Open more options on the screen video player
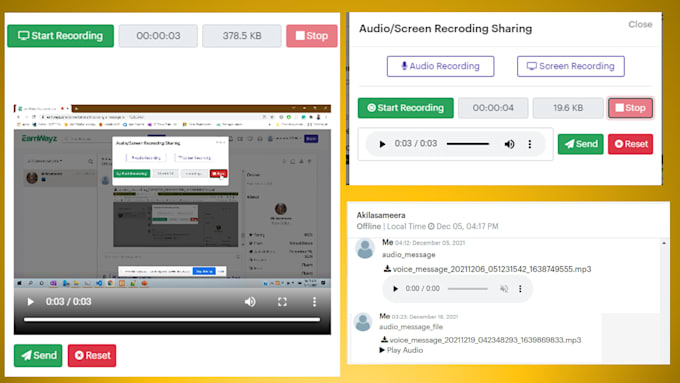Image resolution: width=680 pixels, height=383 pixels. pos(314,301)
